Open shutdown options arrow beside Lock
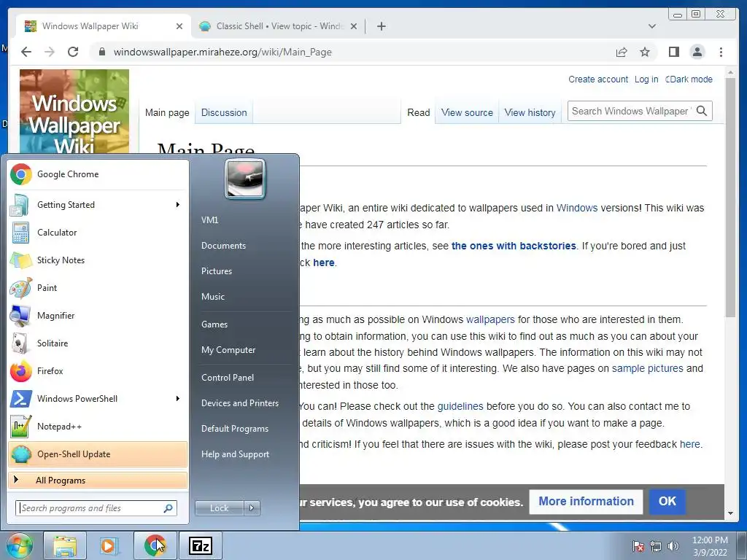This screenshot has width=747, height=560. click(252, 508)
